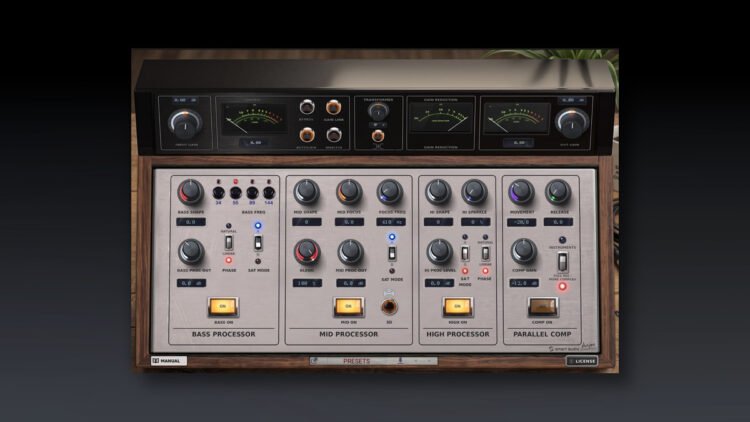Flip the Mid Sat Mode switch

392,253
